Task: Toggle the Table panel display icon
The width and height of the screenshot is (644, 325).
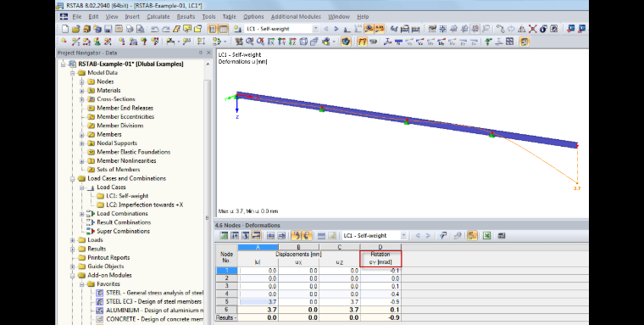Action: pyautogui.click(x=224, y=29)
